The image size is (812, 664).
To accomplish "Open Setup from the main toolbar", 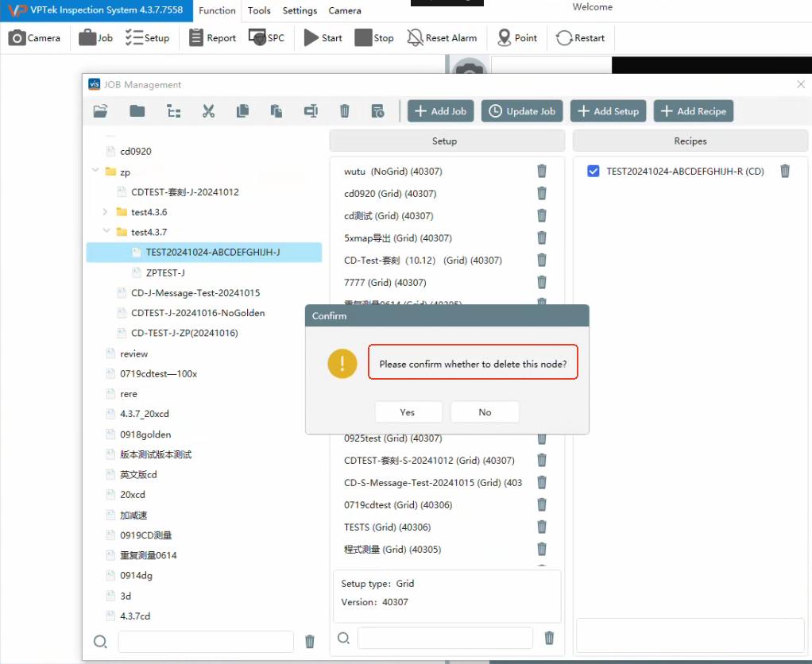I will tap(147, 38).
